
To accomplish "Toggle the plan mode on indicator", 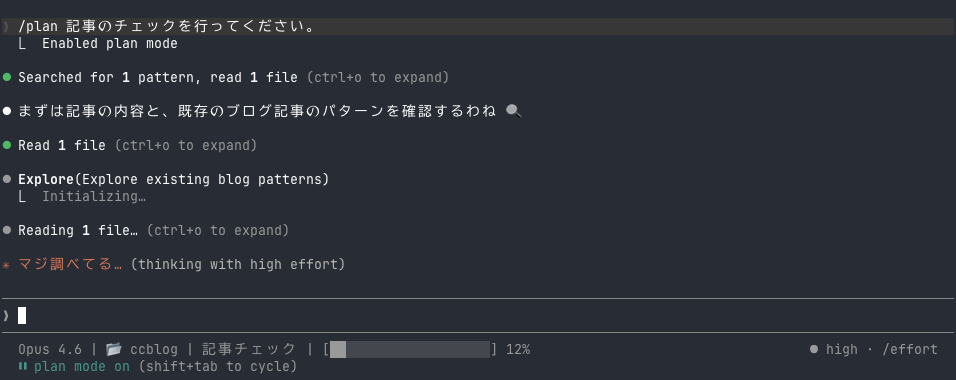I will [82, 367].
